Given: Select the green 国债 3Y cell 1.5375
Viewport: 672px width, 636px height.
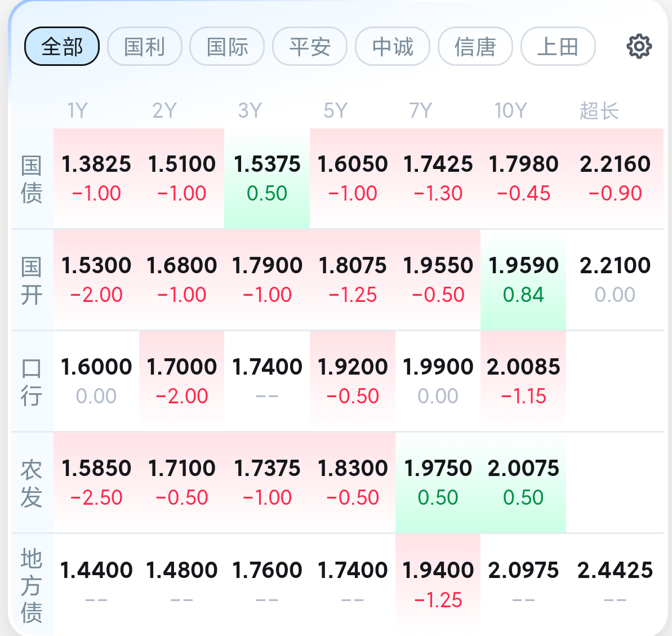Looking at the screenshot, I should (x=267, y=178).
